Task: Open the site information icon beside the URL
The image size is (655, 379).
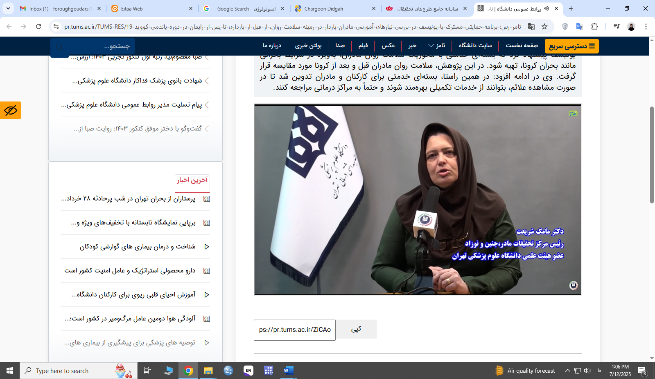Action: tap(56, 27)
